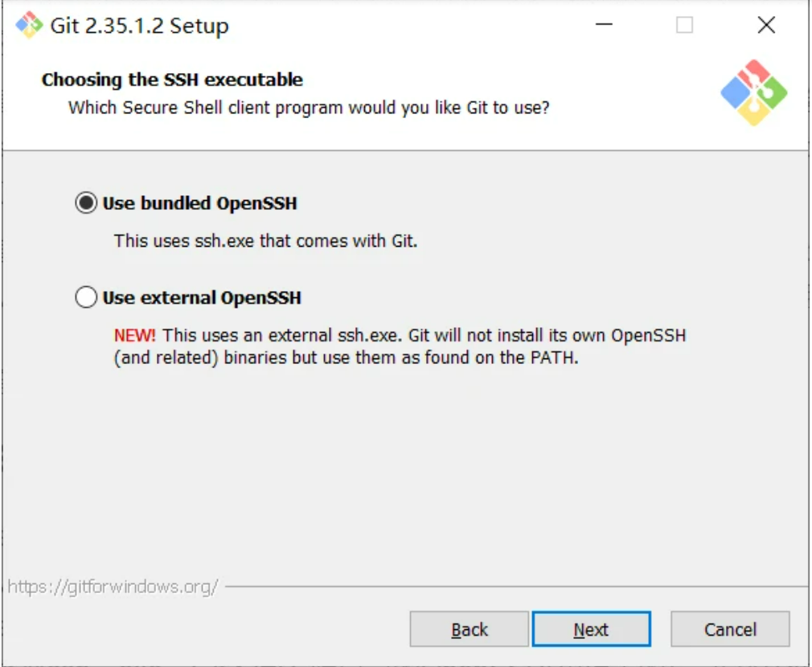Viewport: 812px width, 667px height.
Task: Open the gitforwindows.org link
Action: [113, 587]
